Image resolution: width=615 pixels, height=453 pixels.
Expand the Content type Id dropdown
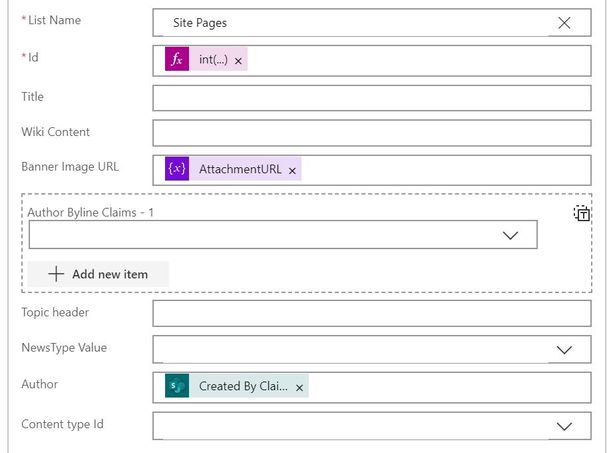pyautogui.click(x=564, y=426)
